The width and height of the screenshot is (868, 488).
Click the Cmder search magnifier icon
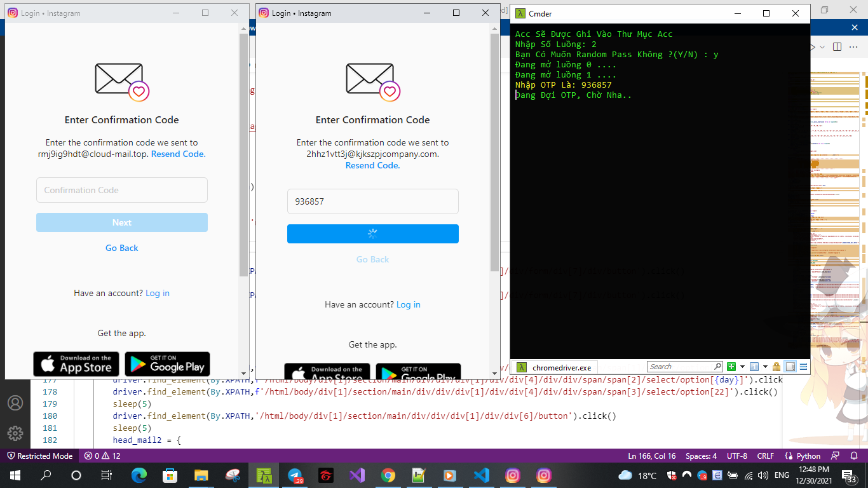pos(717,367)
